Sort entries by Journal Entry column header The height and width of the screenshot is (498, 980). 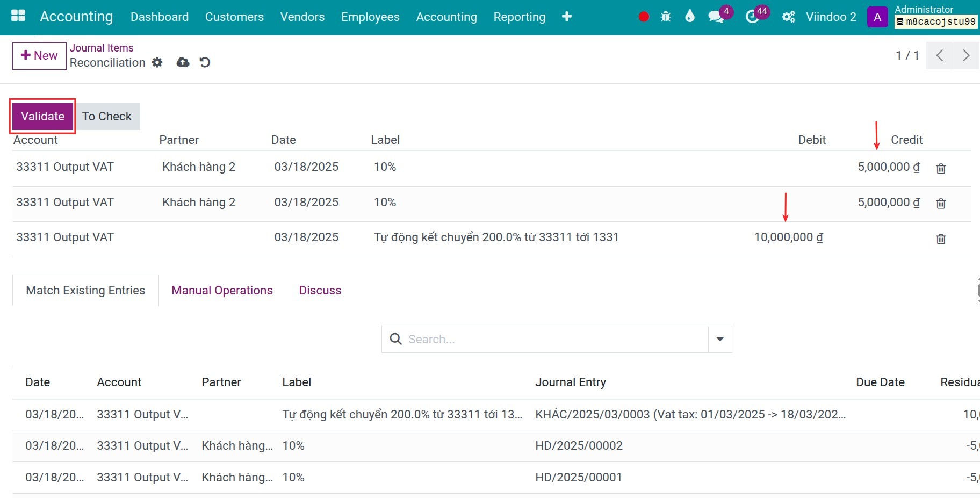click(x=571, y=382)
